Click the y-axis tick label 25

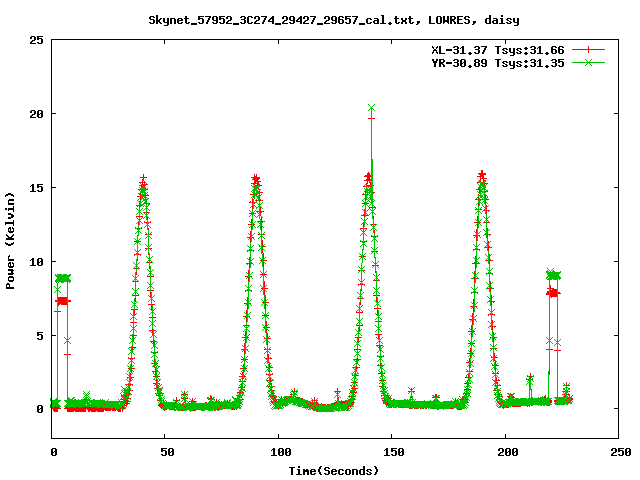[36, 40]
